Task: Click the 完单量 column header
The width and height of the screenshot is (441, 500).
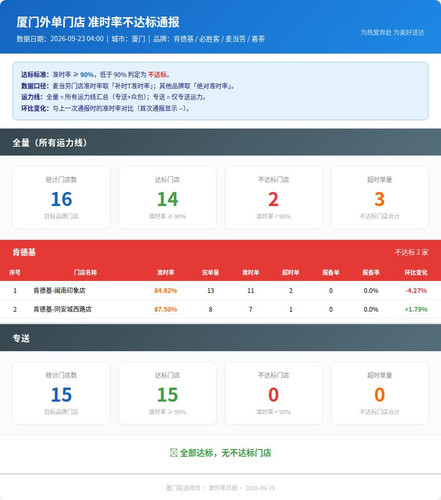Action: [x=210, y=272]
